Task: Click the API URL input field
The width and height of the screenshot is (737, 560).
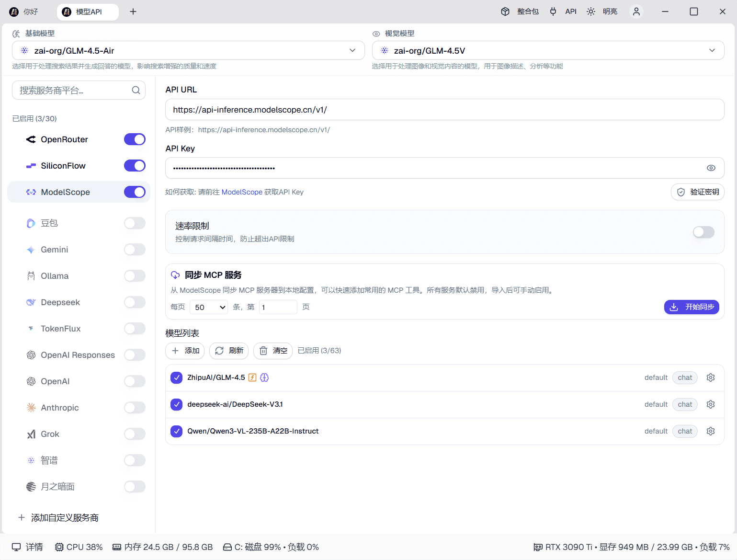Action: pos(444,110)
